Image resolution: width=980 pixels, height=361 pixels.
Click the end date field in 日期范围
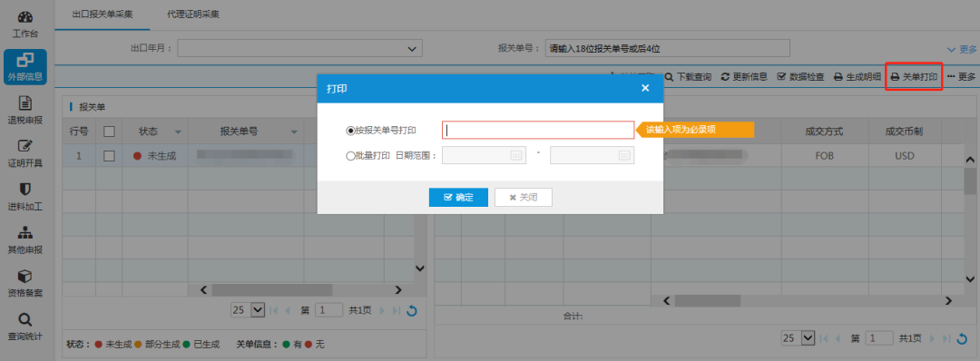click(x=592, y=155)
